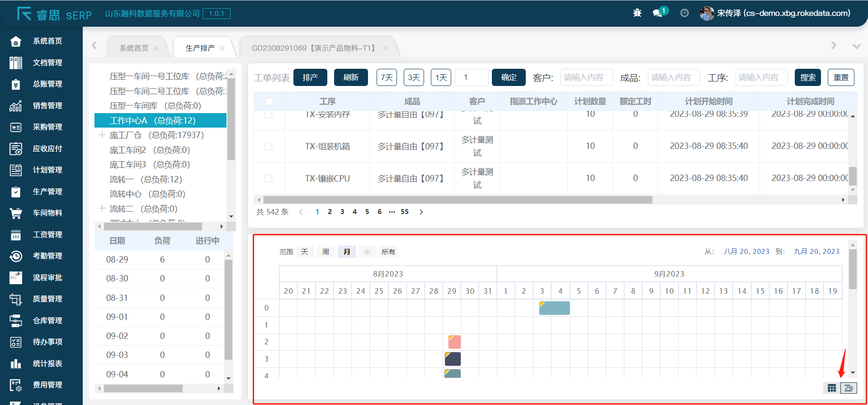Tick the checkbox for TX-组装机箱 row
The height and width of the screenshot is (405, 868).
[269, 146]
